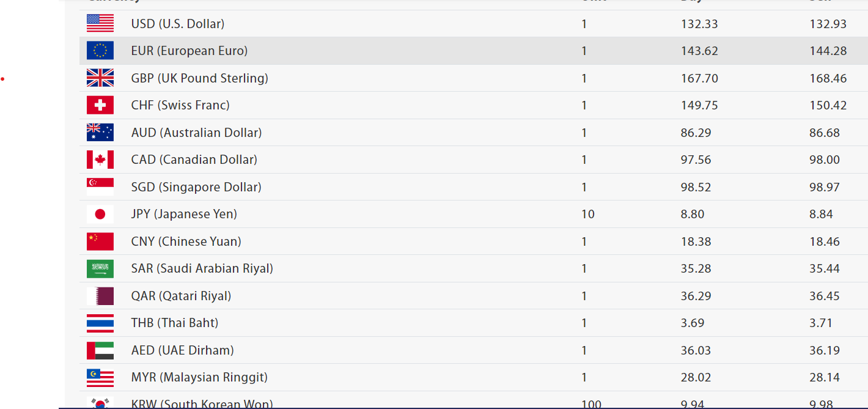Viewport: 868px width, 409px height.
Task: Select the EUR (European Euro) row label
Action: pyautogui.click(x=189, y=51)
